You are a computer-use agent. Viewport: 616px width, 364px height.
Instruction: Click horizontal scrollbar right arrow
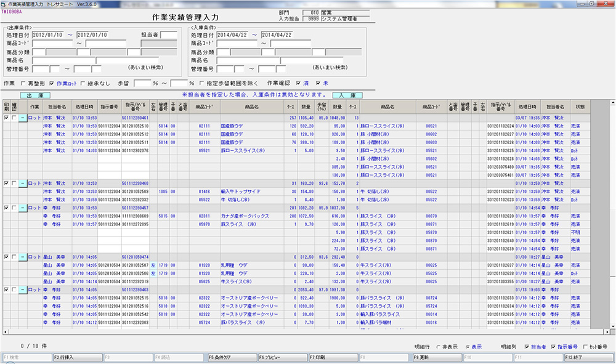click(607, 332)
